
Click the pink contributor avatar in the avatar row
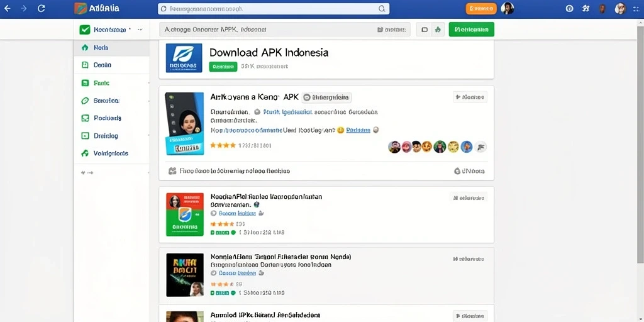406,147
